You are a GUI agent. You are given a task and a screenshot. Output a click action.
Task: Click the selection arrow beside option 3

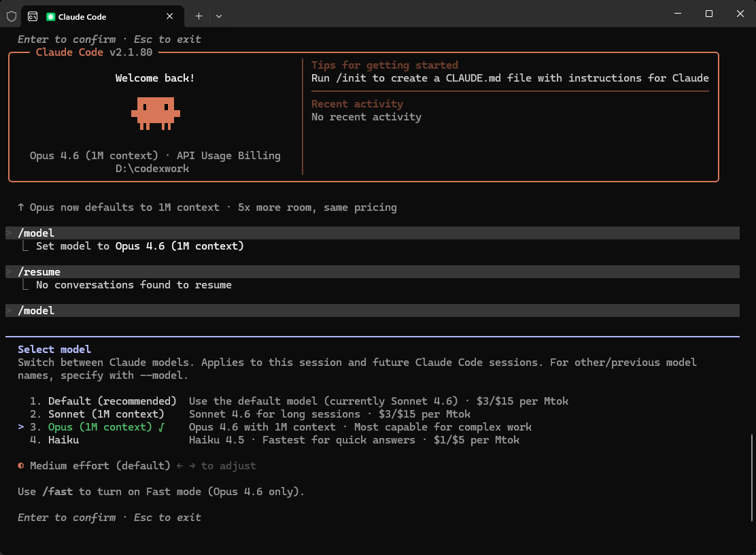click(x=20, y=427)
